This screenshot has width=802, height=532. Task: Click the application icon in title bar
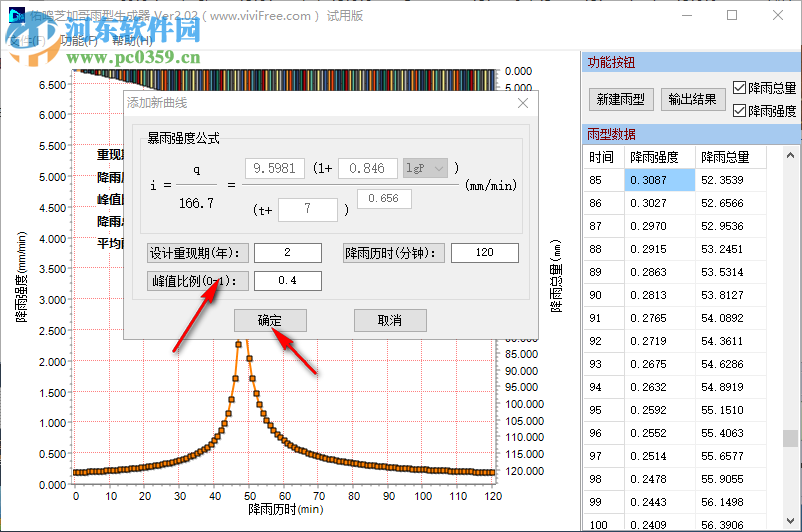click(17, 16)
